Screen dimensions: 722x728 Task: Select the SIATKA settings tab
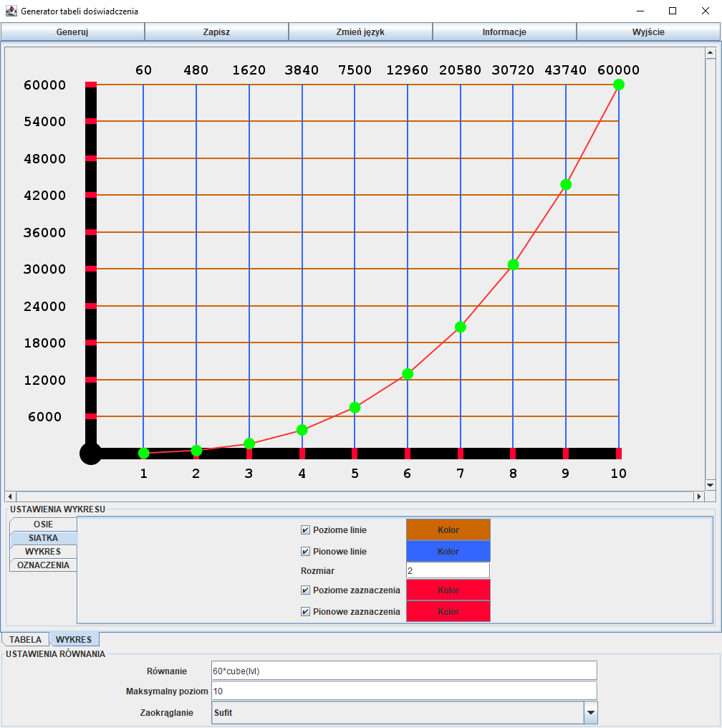42,538
